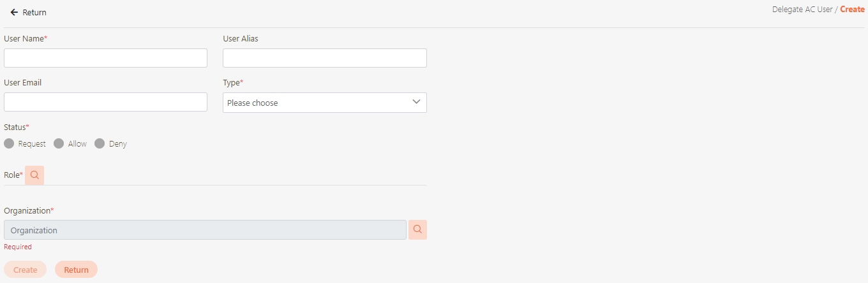This screenshot has width=868, height=283.
Task: Select the Allow status radio button
Action: [x=59, y=143]
